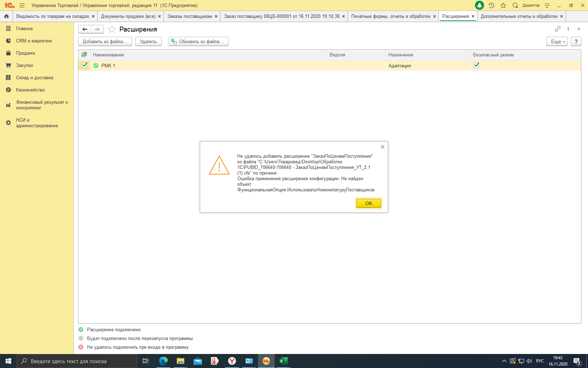Open the three-dot form options menu

tap(568, 29)
